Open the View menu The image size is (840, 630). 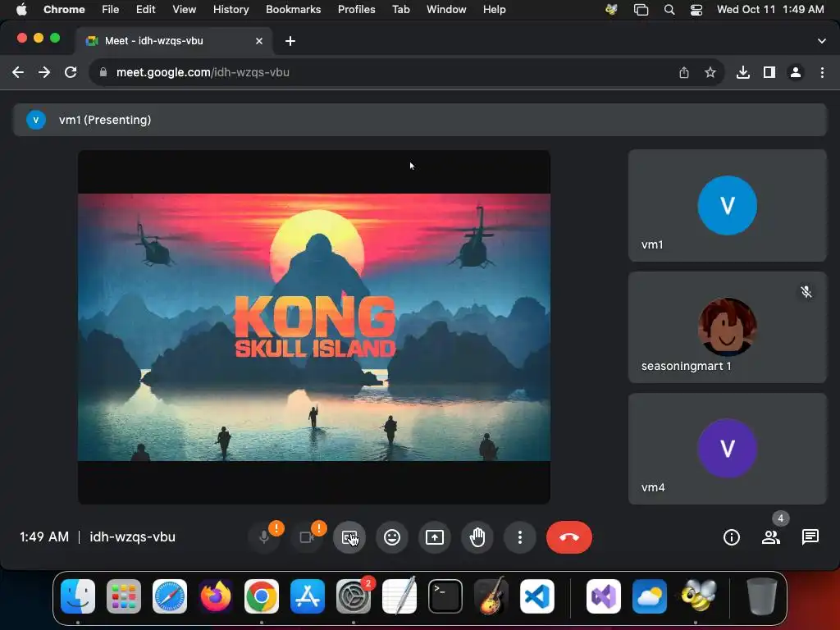coord(185,10)
